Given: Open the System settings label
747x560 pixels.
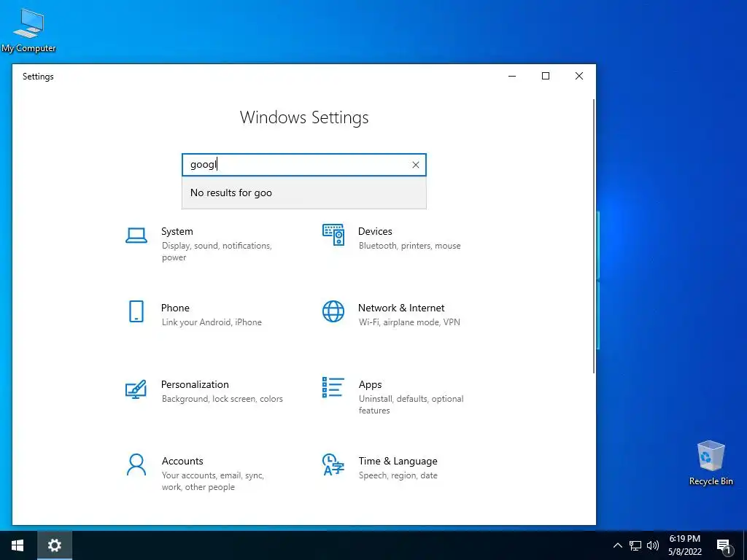Looking at the screenshot, I should (x=177, y=231).
